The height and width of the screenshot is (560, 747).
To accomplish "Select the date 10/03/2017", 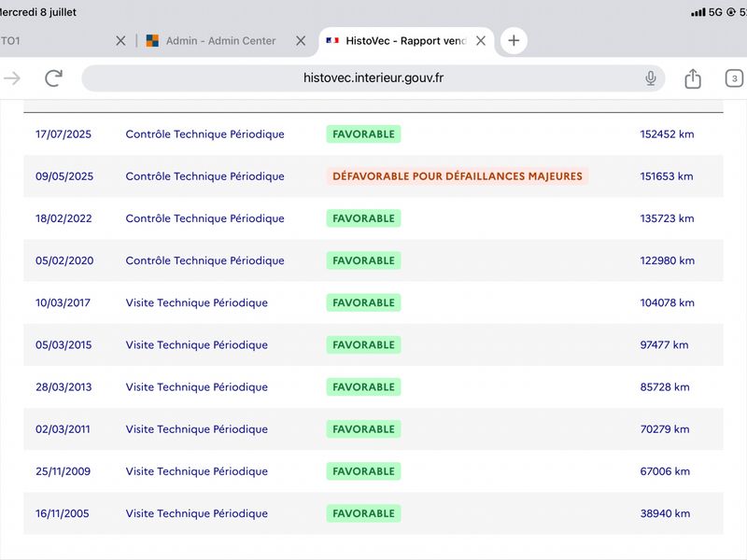I will click(63, 302).
